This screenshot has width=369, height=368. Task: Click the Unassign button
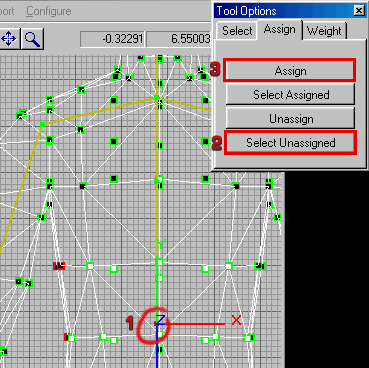click(290, 119)
